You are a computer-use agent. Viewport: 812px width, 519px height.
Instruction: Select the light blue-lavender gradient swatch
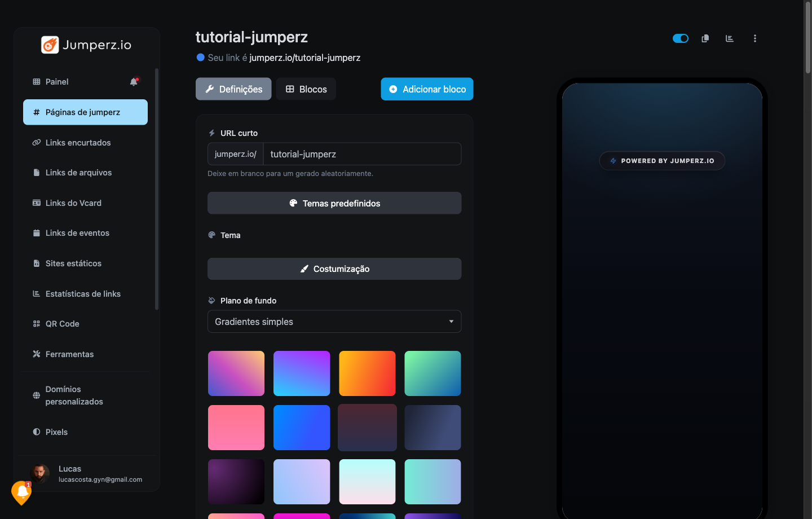tap(302, 482)
